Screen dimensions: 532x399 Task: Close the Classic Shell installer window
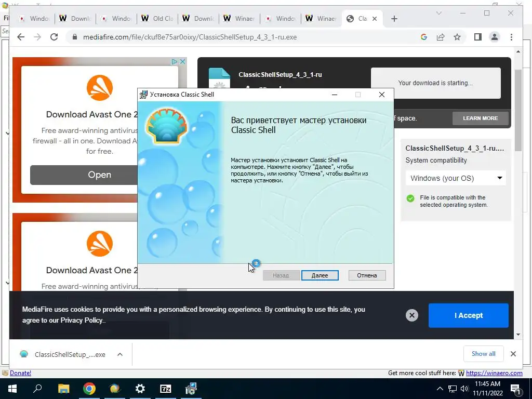pos(382,95)
